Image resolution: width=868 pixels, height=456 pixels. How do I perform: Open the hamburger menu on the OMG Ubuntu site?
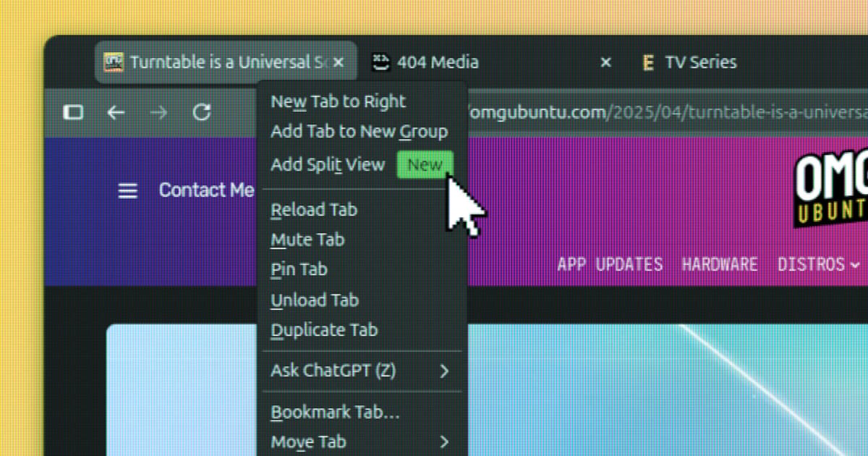click(127, 190)
